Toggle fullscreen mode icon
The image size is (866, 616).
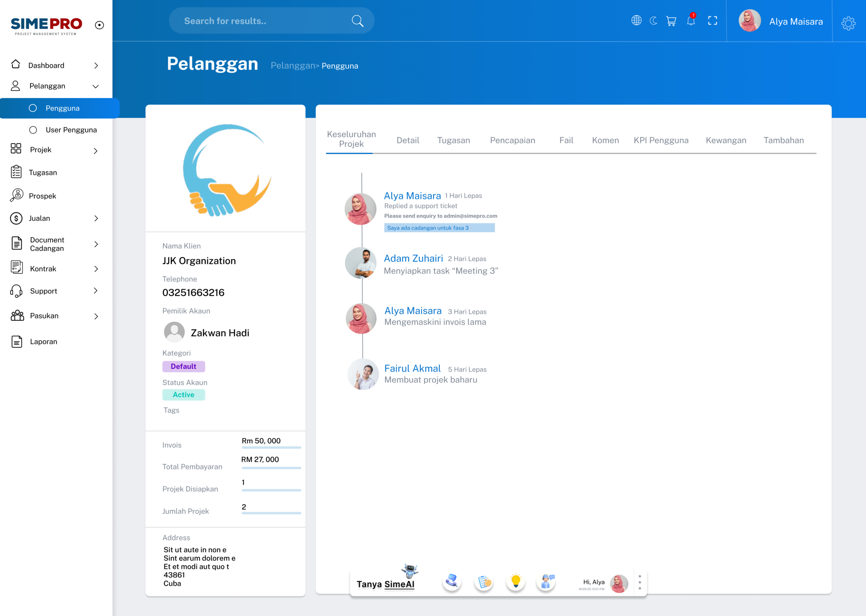click(x=712, y=21)
